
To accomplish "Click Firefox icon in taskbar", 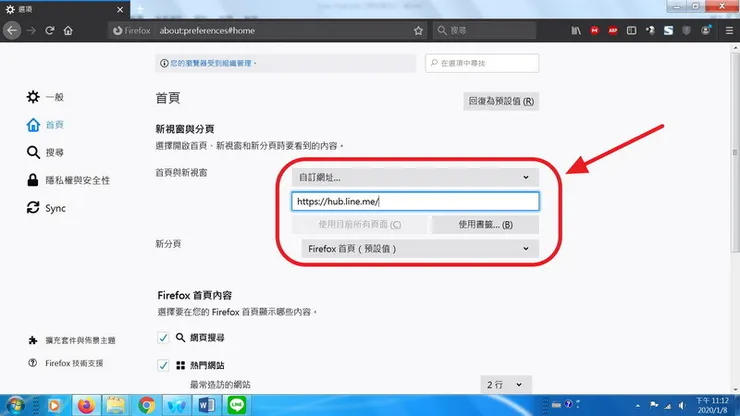I will (x=85, y=405).
